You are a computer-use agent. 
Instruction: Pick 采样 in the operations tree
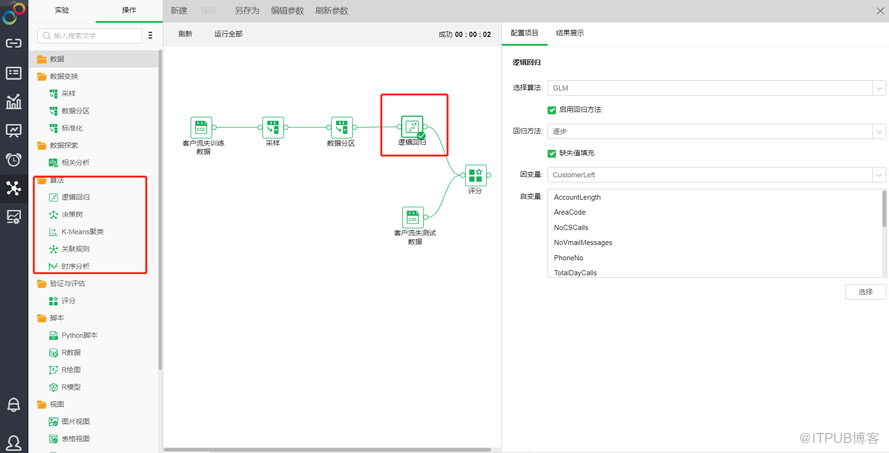tap(69, 94)
